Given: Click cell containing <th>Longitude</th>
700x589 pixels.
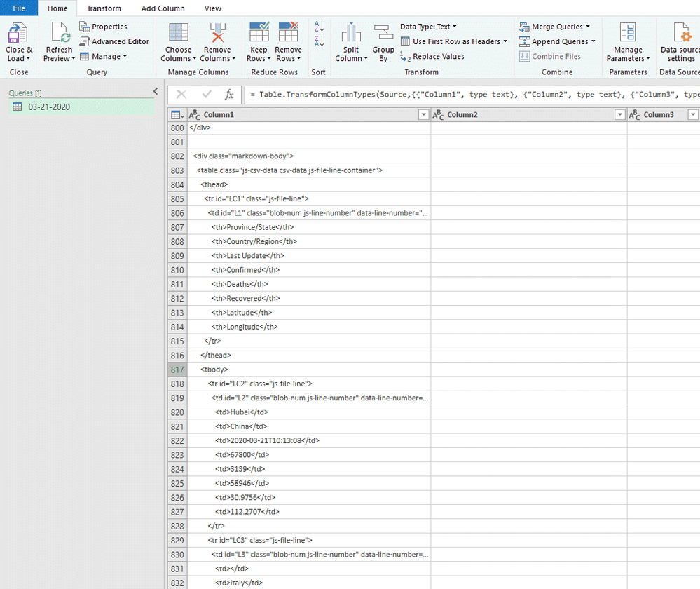Looking at the screenshot, I should [309, 327].
